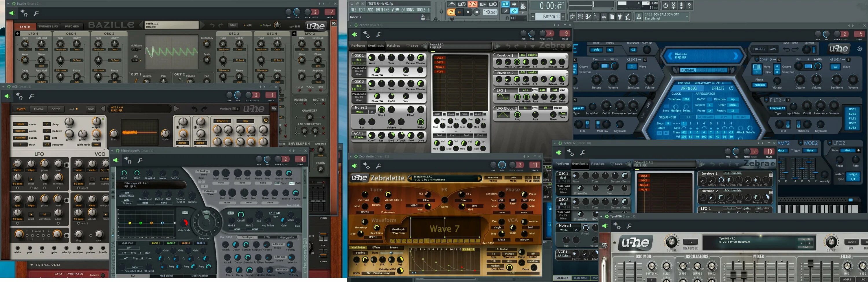This screenshot has height=282, width=868.
Task: Open the plugin picker plug icon
Action: pyautogui.click(x=620, y=17)
